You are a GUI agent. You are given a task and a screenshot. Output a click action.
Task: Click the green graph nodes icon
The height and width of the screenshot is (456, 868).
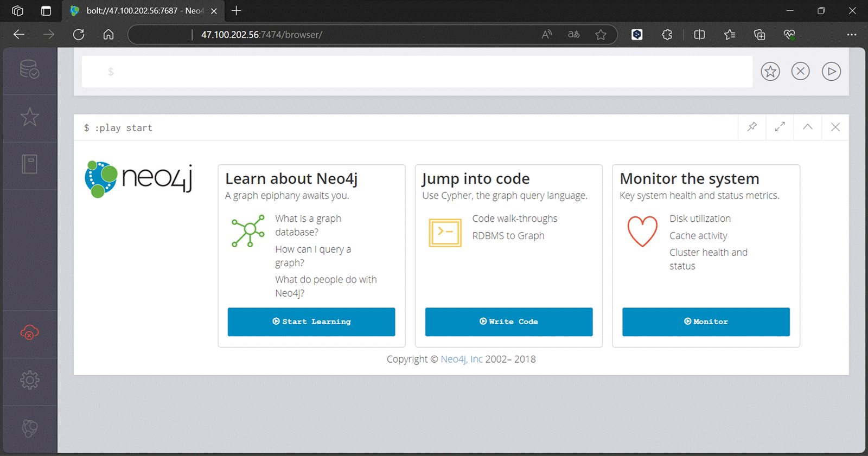(248, 232)
